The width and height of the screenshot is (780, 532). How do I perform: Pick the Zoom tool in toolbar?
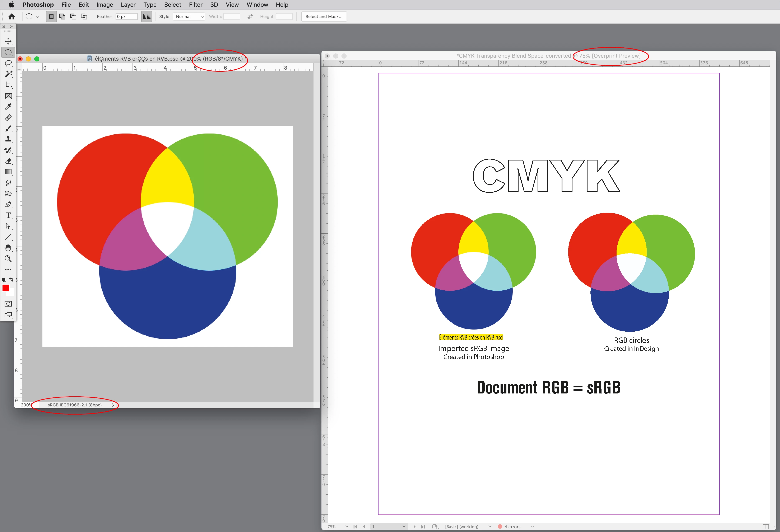click(x=8, y=258)
